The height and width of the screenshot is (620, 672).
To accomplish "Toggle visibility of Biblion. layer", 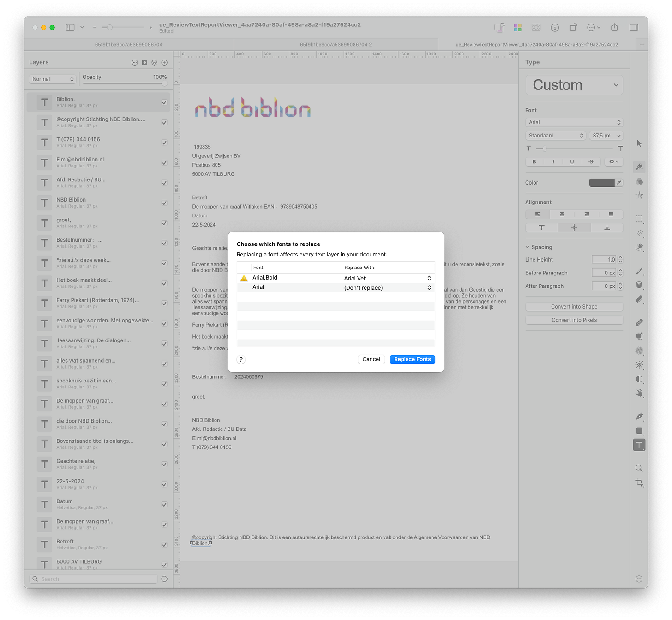I will (164, 102).
